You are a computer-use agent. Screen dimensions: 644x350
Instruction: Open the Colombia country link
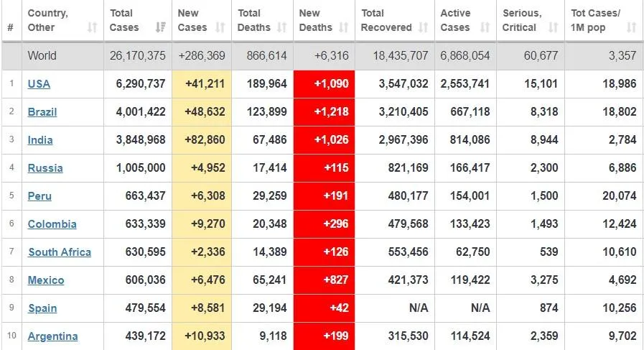click(x=52, y=224)
